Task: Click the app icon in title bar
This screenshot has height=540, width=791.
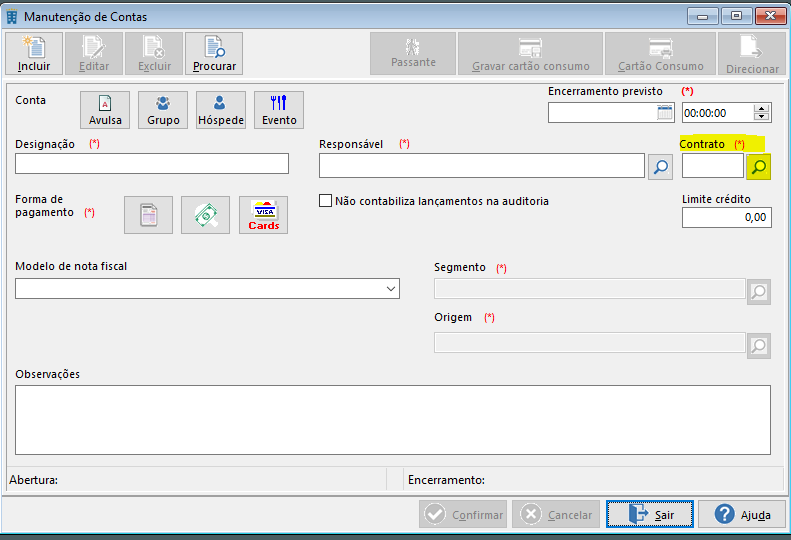Action: pyautogui.click(x=11, y=17)
